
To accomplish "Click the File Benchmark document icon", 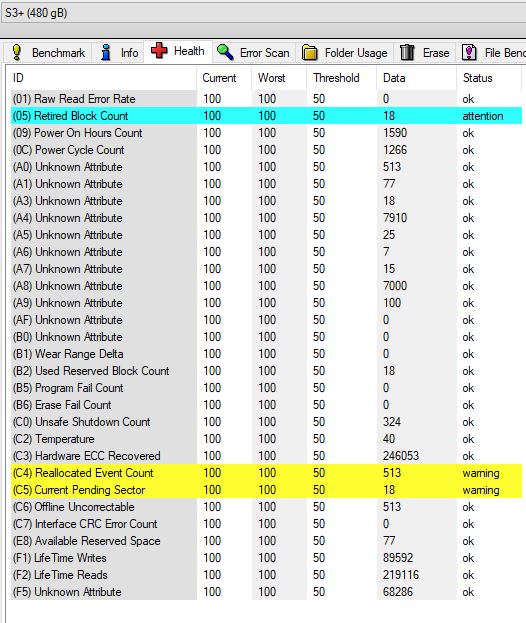I will [469, 52].
